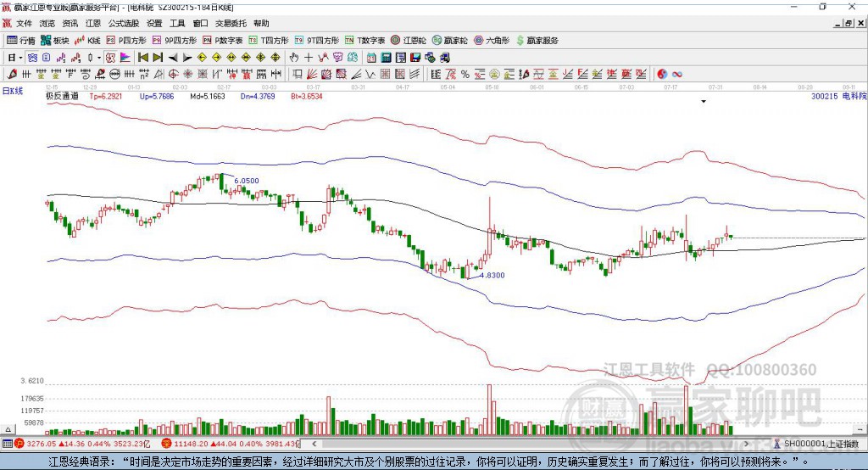Step chart left with black left arrow
868x470 pixels.
173,58
